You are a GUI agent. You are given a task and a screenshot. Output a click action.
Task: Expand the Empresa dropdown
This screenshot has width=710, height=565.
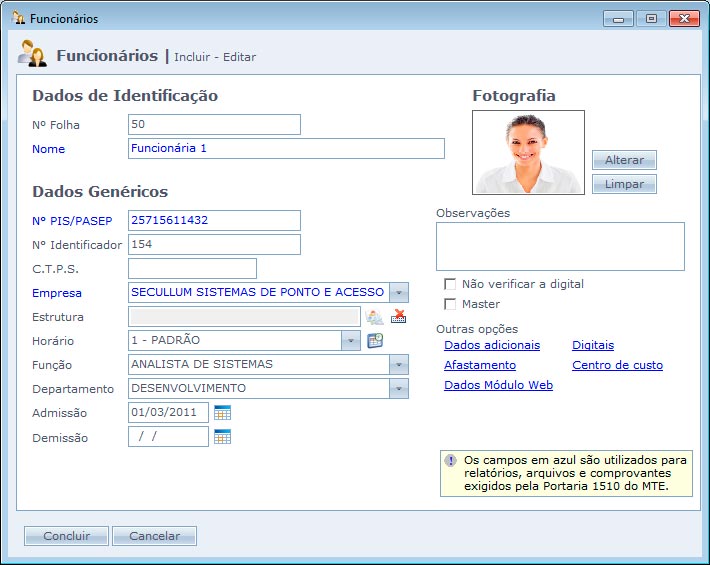(399, 293)
